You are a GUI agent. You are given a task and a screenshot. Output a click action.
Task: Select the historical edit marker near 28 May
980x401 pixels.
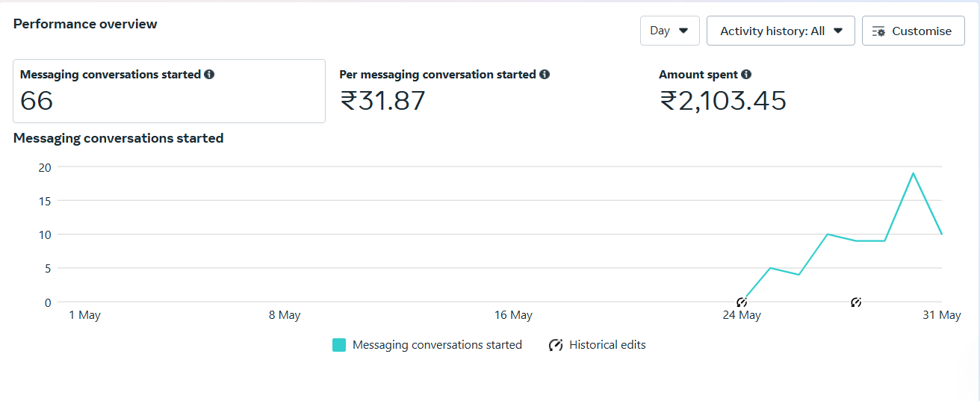tap(856, 302)
